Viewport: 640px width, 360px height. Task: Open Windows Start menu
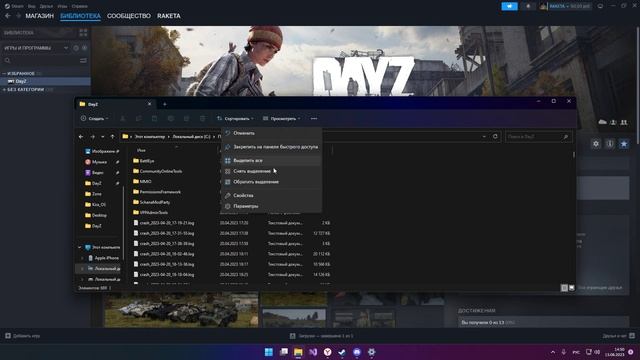tap(269, 352)
